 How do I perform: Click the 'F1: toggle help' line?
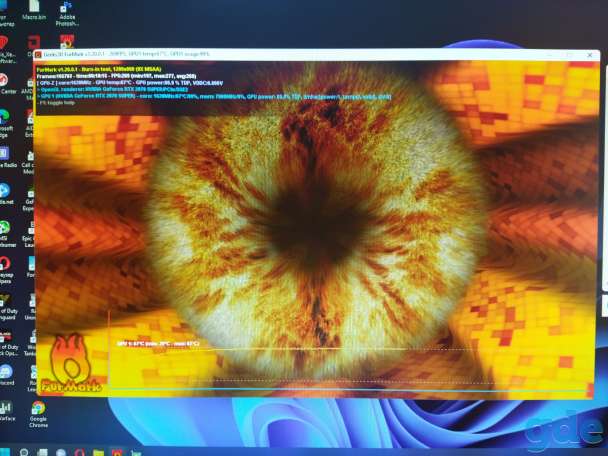click(x=56, y=103)
